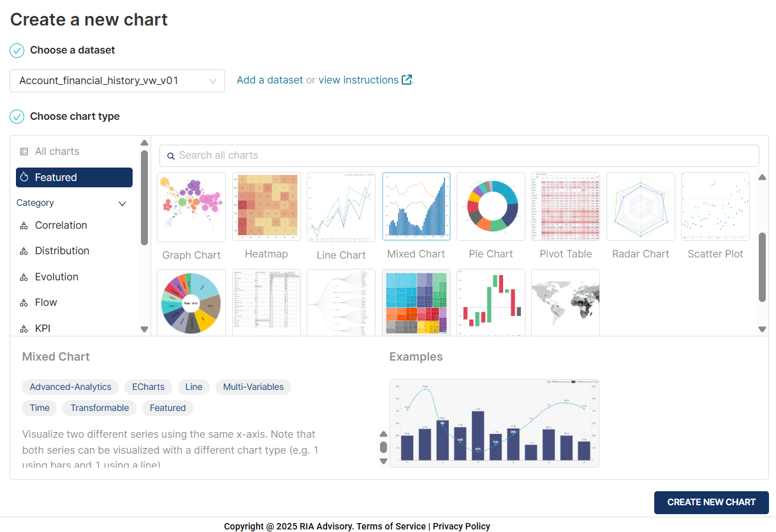Select the Graph Chart thumbnail

pos(191,207)
